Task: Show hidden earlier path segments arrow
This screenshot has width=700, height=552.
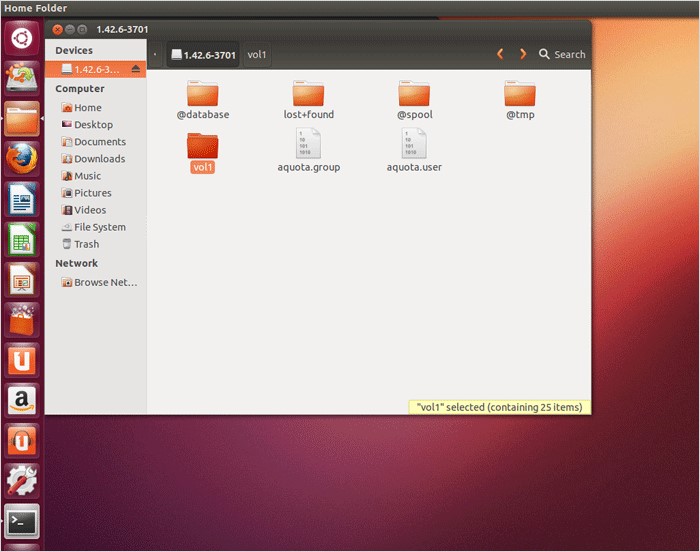Action: coord(155,54)
